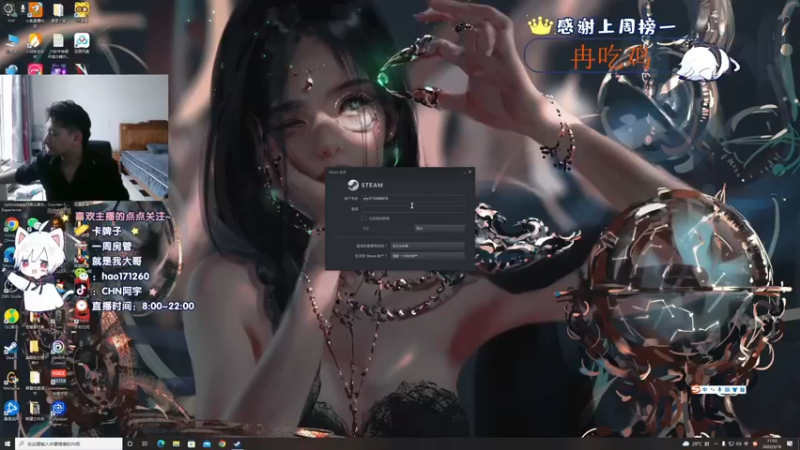Open OBS Studio desktop shortcut
Screen dimensions: 800x450
tap(11, 287)
